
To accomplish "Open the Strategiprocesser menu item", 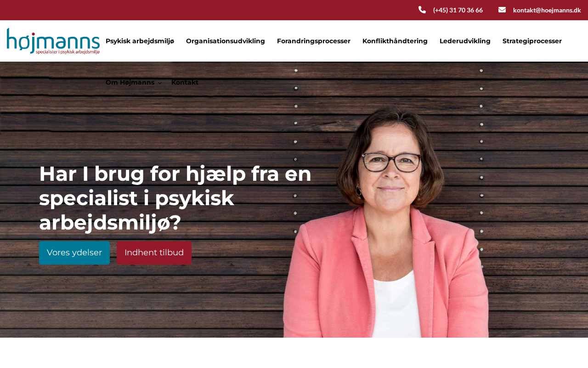I will click(532, 41).
